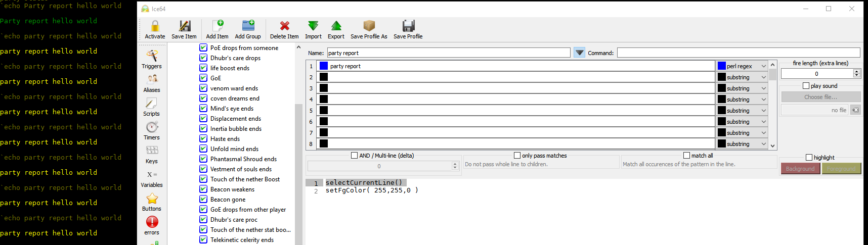
Task: Click the 'Choose file...' sound button
Action: (x=820, y=97)
